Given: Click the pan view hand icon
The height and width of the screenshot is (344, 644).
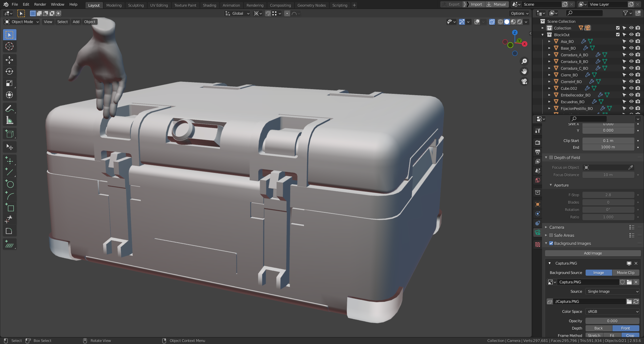Looking at the screenshot, I should click(524, 71).
